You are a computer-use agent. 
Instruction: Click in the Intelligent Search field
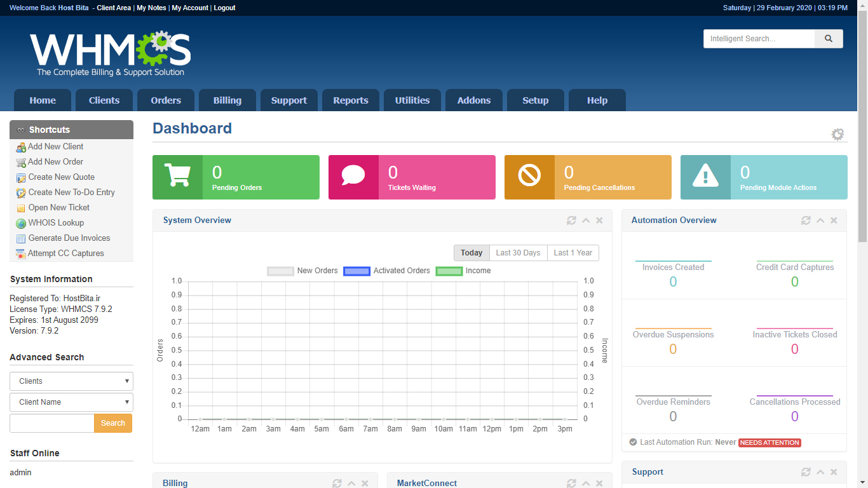pyautogui.click(x=759, y=39)
